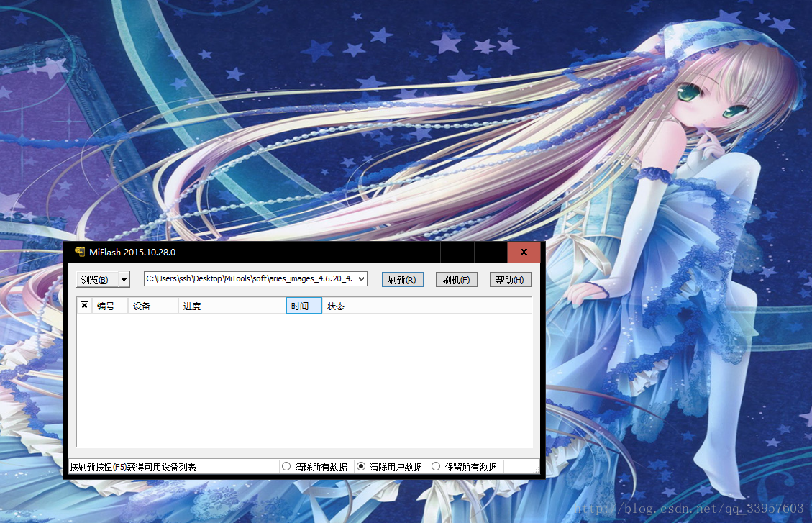Click the 状态 column header
Viewport: 812px width, 523px height.
[426, 306]
